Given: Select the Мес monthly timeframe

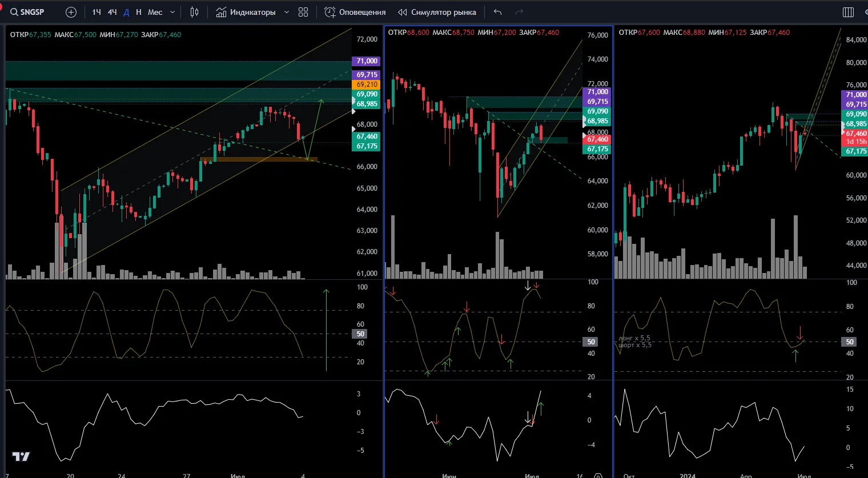Looking at the screenshot, I should point(155,12).
